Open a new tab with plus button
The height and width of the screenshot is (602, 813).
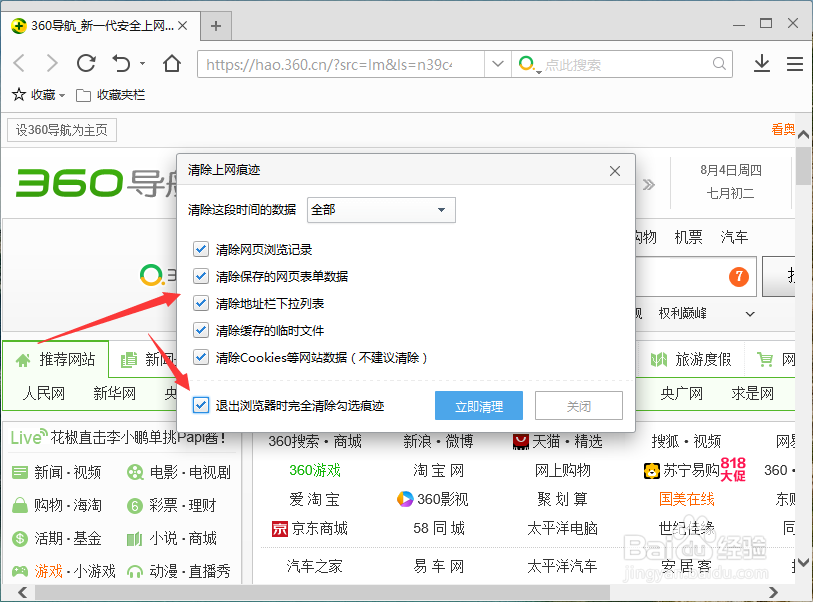pyautogui.click(x=216, y=25)
